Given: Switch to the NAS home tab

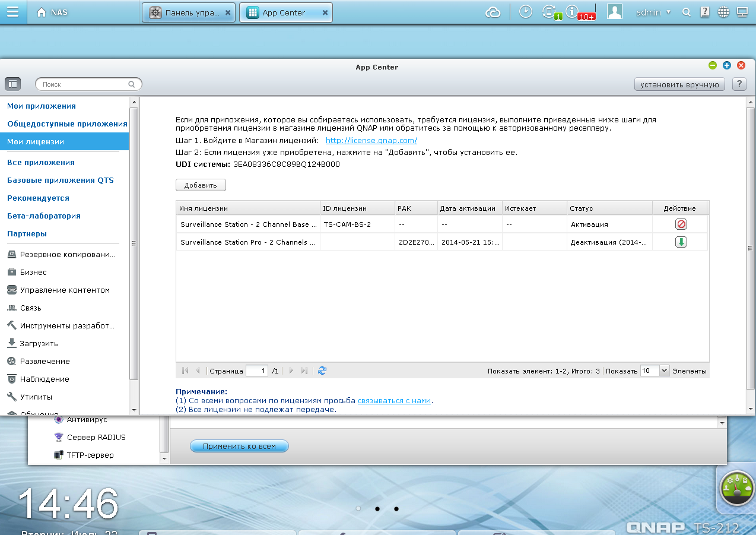Looking at the screenshot, I should point(52,12).
